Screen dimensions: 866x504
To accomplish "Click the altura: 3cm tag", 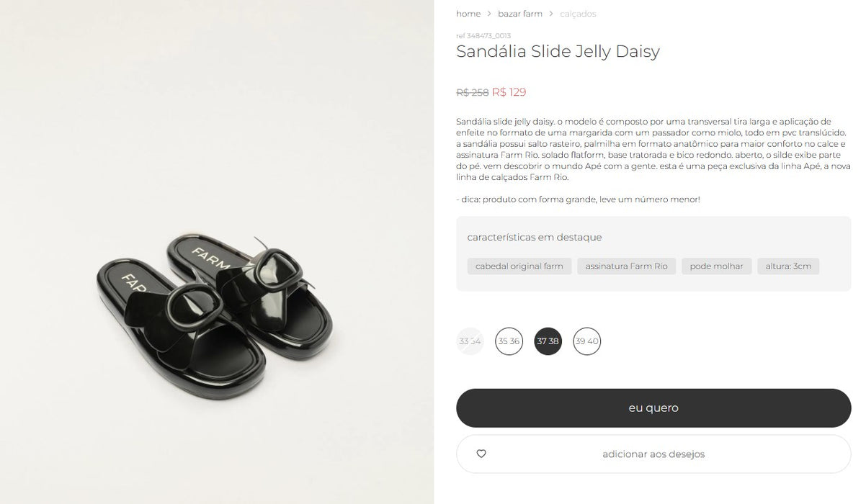I will (x=788, y=266).
